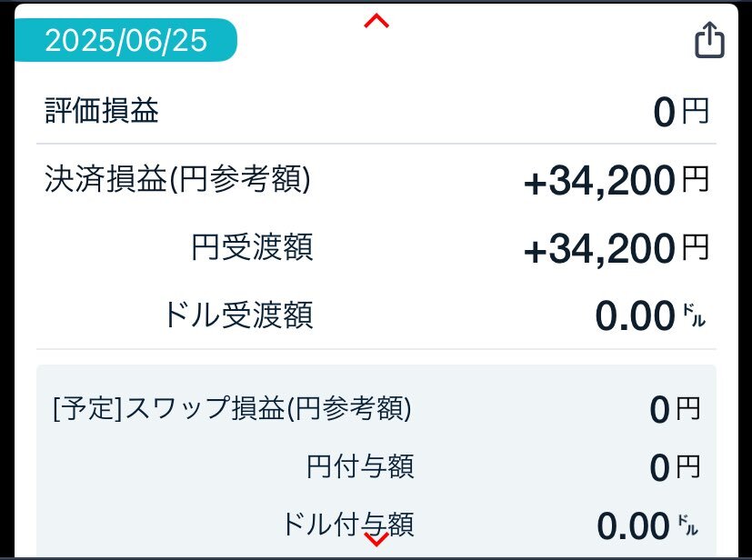Tap the ドル付与額 label

coord(347,524)
